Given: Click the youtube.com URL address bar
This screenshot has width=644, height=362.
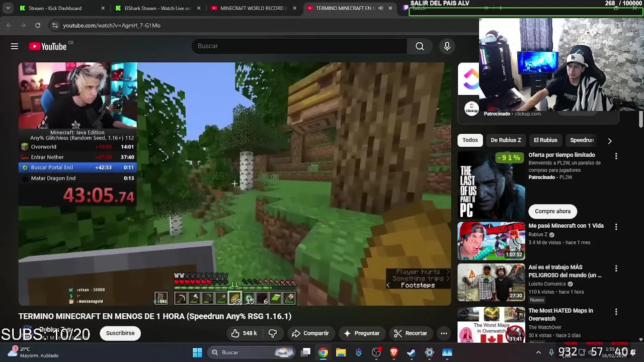Looking at the screenshot, I should click(x=112, y=25).
